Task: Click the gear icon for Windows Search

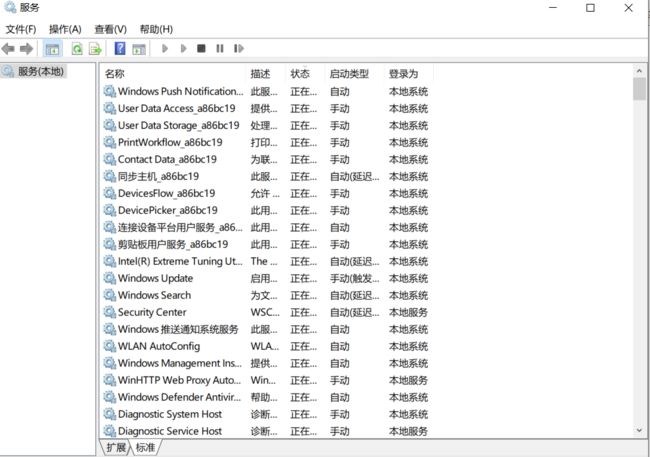Action: pyautogui.click(x=109, y=295)
